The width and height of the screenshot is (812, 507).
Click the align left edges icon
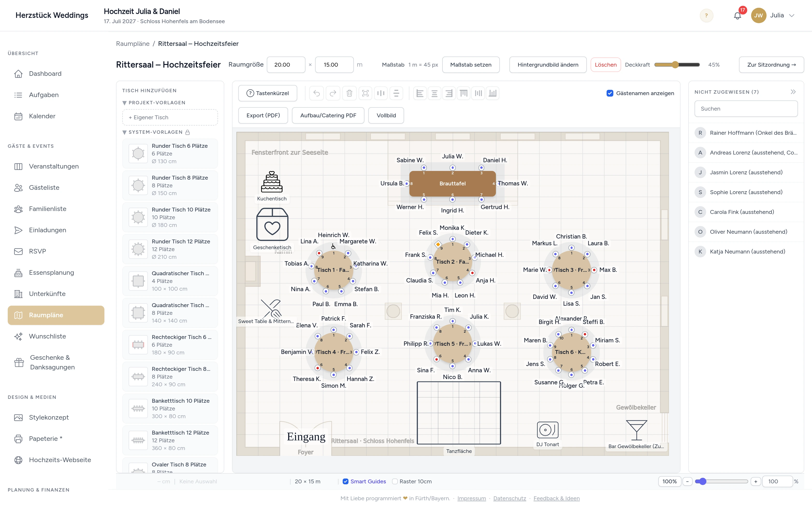pos(420,93)
